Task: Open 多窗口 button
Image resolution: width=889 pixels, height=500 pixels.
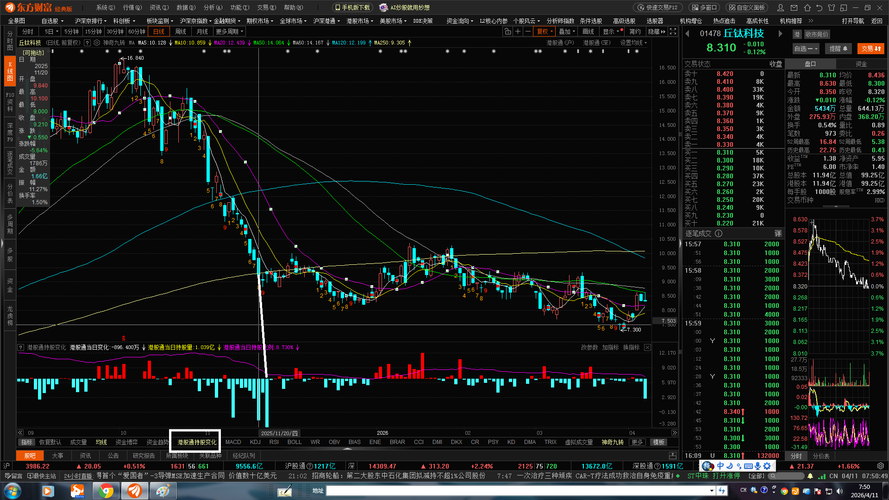Action: 704,8
